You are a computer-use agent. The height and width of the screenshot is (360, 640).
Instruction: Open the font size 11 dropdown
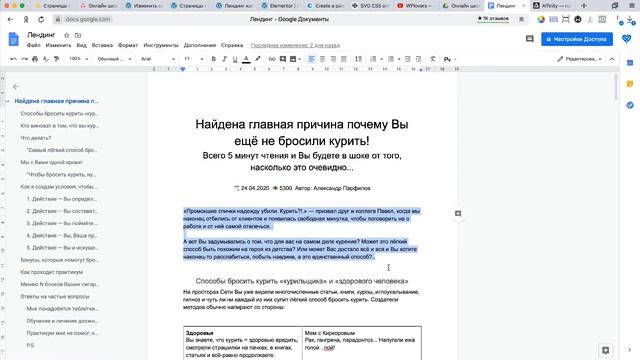193,59
